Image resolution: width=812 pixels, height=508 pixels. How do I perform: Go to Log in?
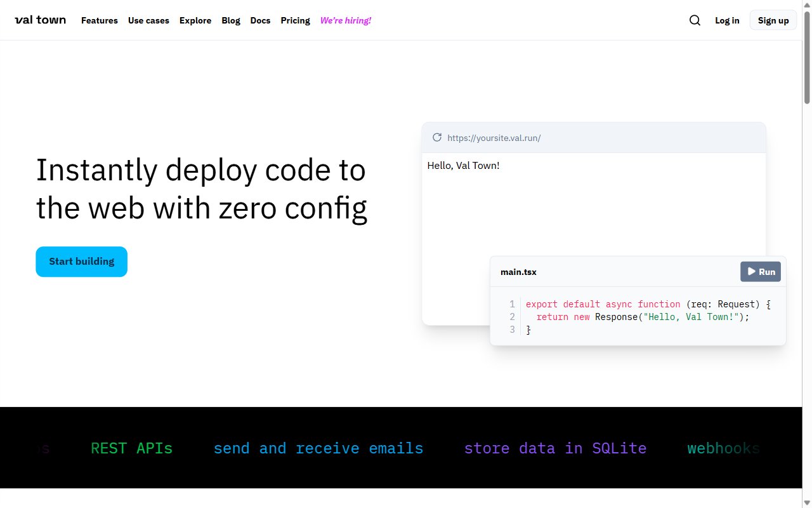[727, 20]
